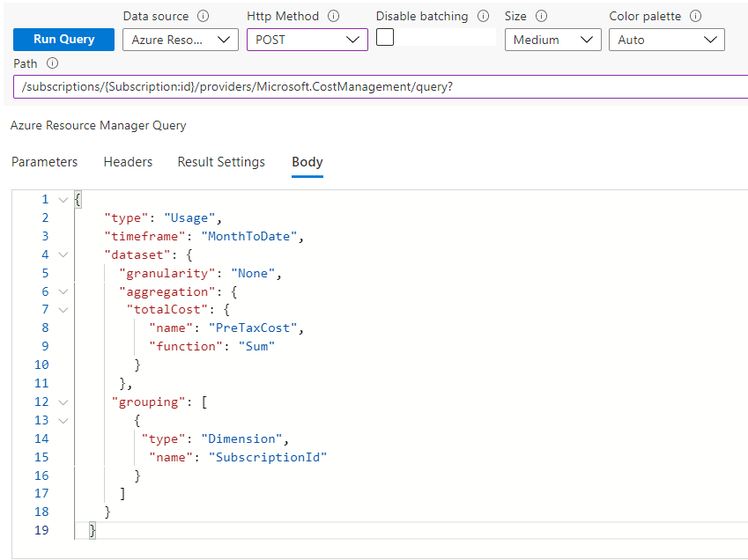Open the Http Method POST dropdown
Viewport: 748px width, 560px height.
[307, 40]
